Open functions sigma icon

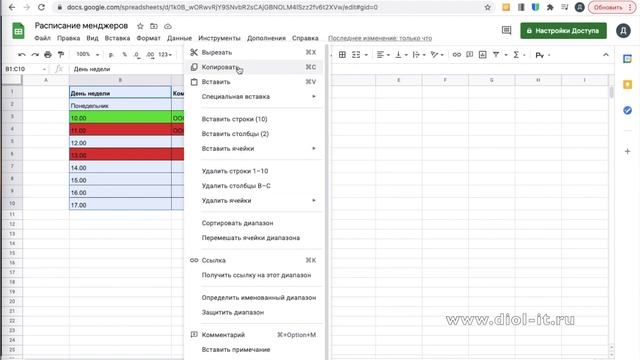[x=516, y=55]
